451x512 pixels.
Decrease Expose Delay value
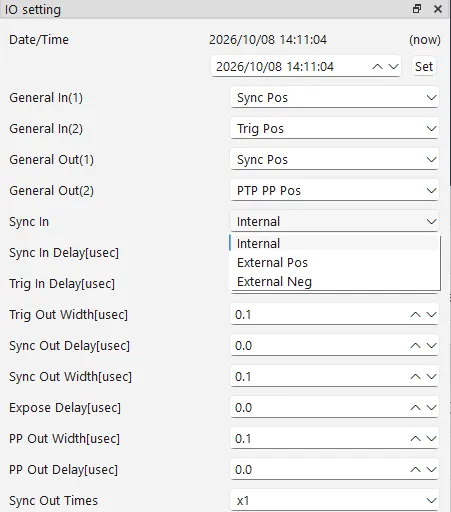432,408
